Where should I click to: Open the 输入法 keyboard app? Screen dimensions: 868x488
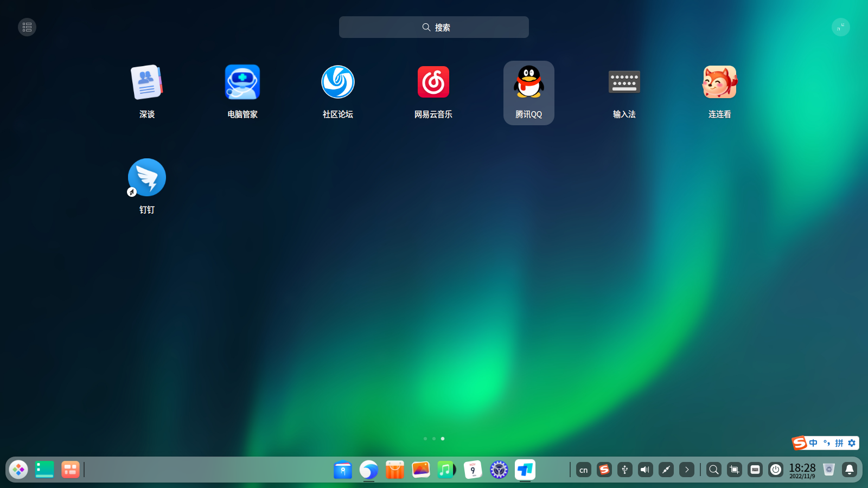(624, 82)
